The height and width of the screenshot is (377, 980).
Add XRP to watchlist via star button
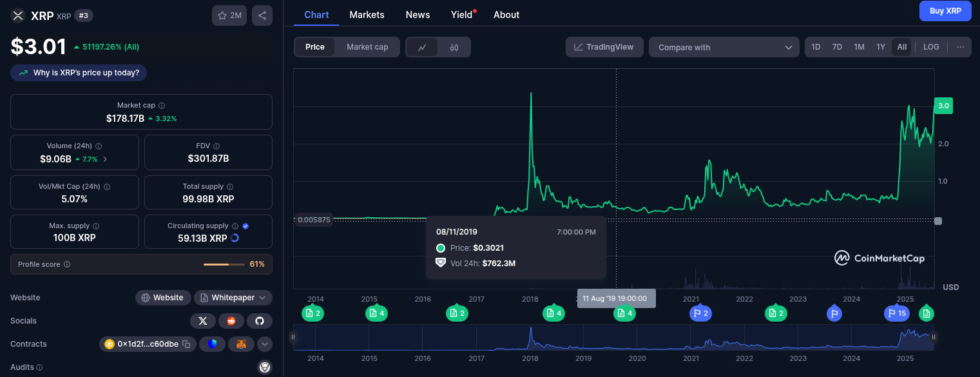229,15
